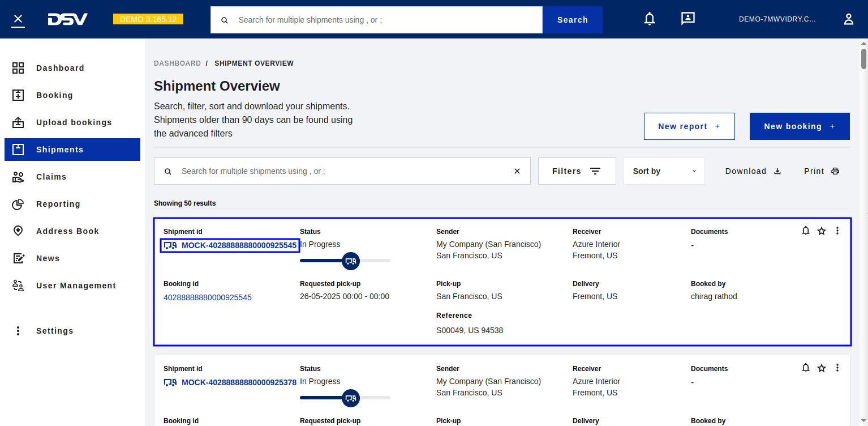Go to Claims in the sidebar
Viewport: 868px width, 426px height.
51,177
